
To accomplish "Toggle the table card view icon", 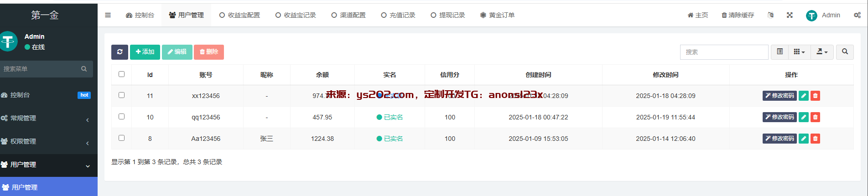I will (780, 52).
